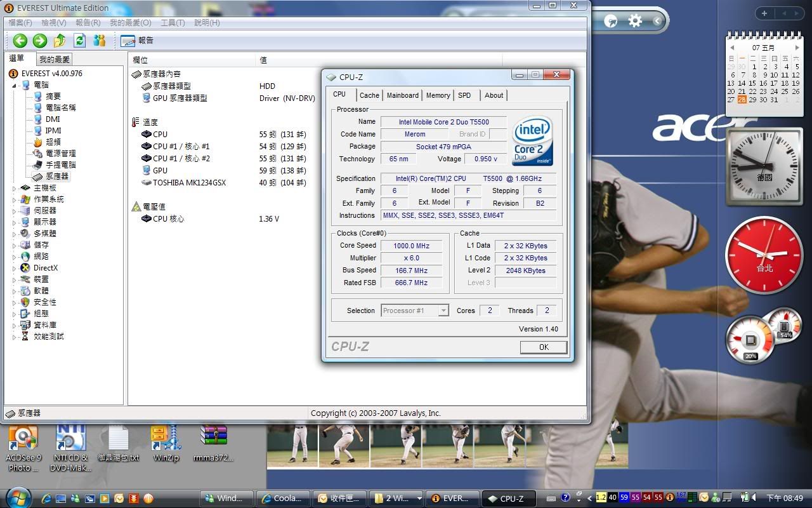Viewport: 812px width, 508px height.
Task: Expand the 網路 branch
Action: (14, 257)
